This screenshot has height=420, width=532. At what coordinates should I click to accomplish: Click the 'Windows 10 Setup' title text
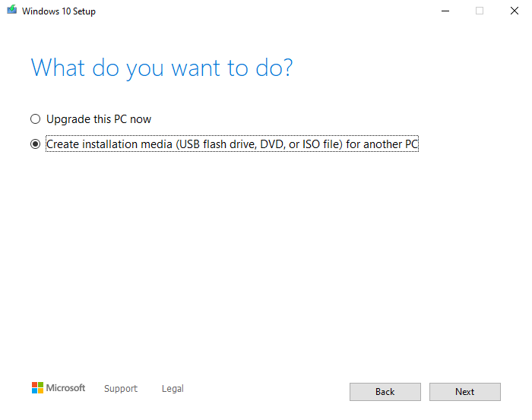59,11
